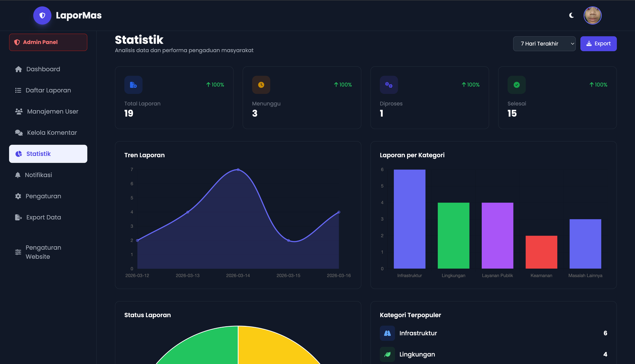Open Kelola Komentar menu item

(48, 133)
